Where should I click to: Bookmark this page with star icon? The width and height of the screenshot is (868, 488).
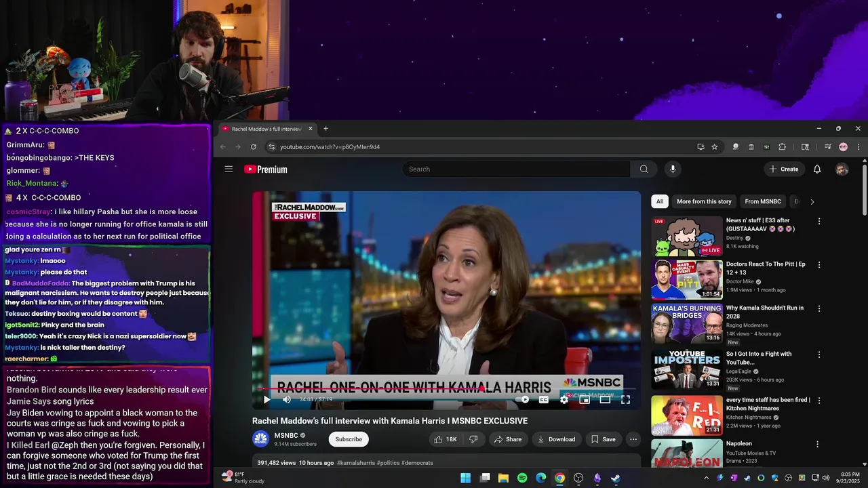[715, 147]
